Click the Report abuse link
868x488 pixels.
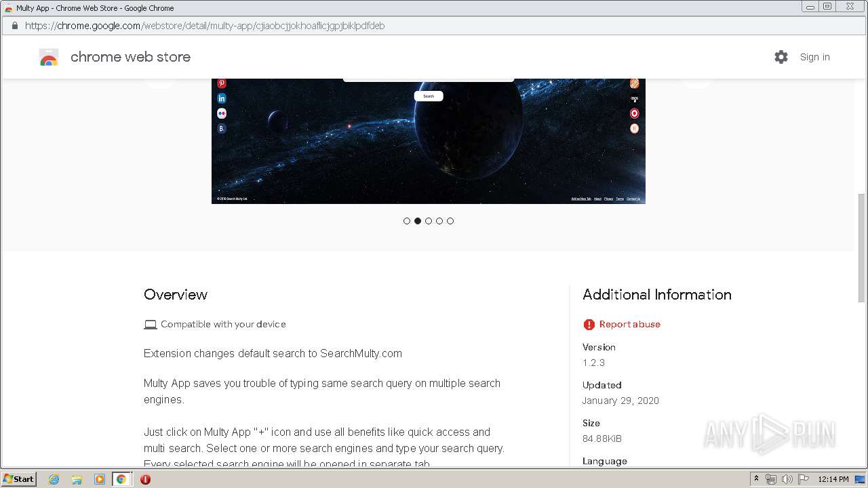[x=629, y=325]
